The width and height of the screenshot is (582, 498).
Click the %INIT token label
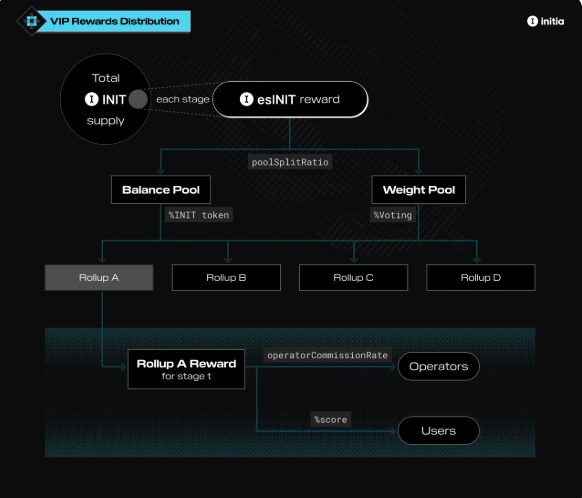tap(199, 215)
